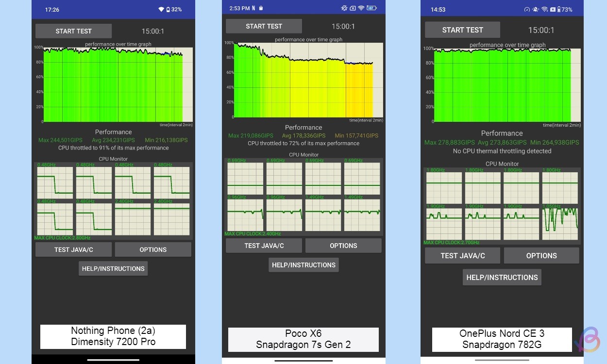Open HELP/INSTRUCTIONS on the Nothing Phone (2a) screen

point(113,268)
